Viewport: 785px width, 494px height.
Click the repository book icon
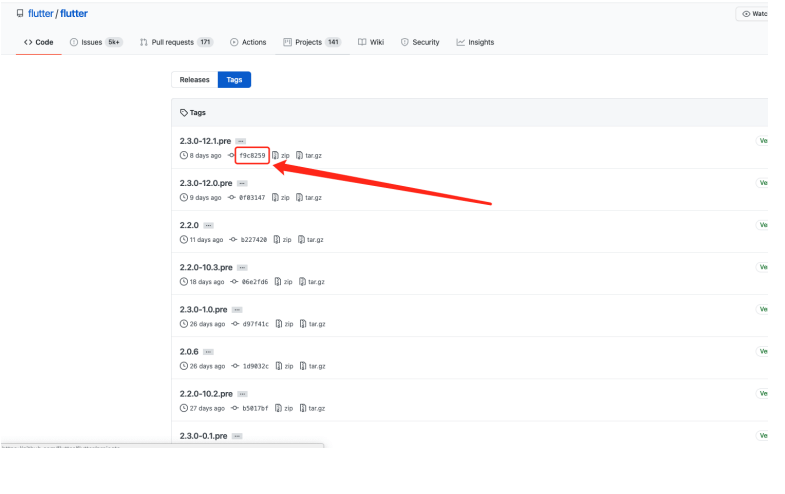pyautogui.click(x=20, y=14)
